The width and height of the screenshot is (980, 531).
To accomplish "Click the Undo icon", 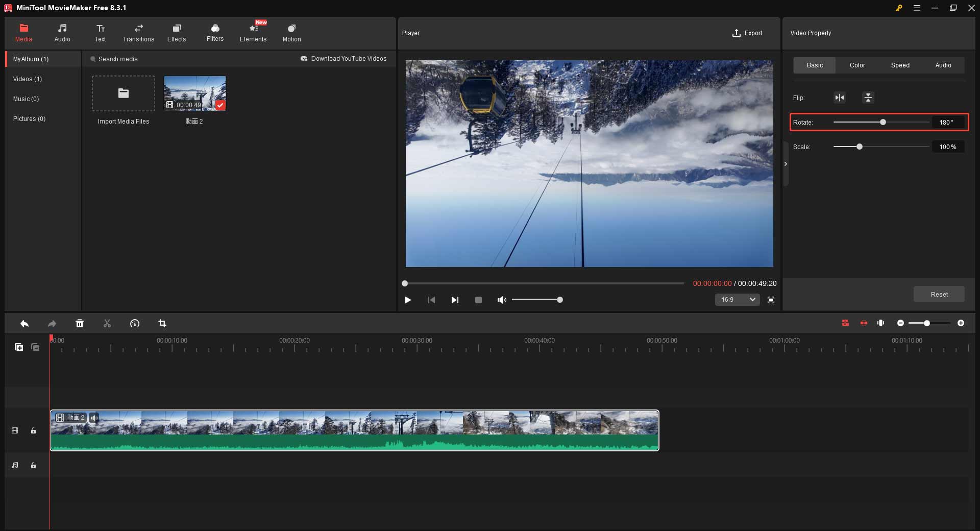I will (x=24, y=323).
